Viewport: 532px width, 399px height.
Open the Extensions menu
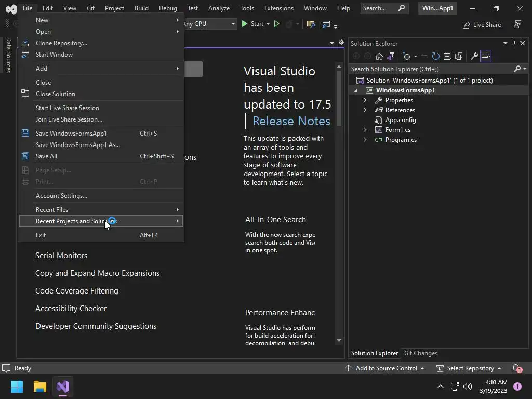[x=279, y=8]
